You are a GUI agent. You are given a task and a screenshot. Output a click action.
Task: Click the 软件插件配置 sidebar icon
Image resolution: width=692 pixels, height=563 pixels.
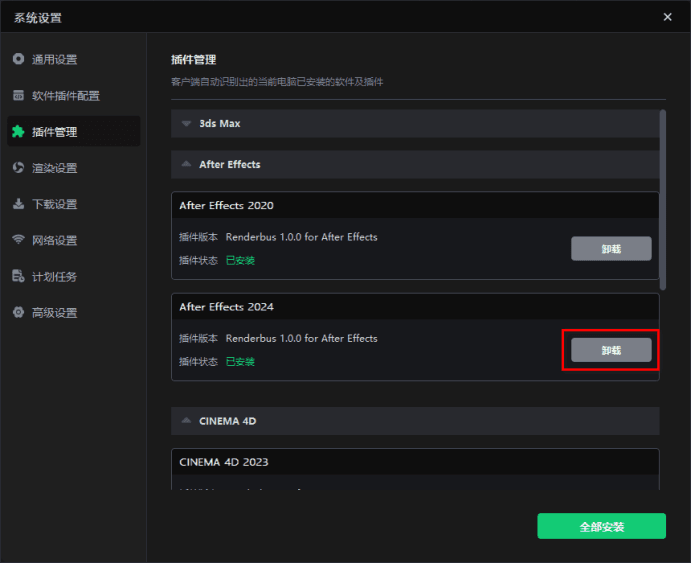click(18, 96)
